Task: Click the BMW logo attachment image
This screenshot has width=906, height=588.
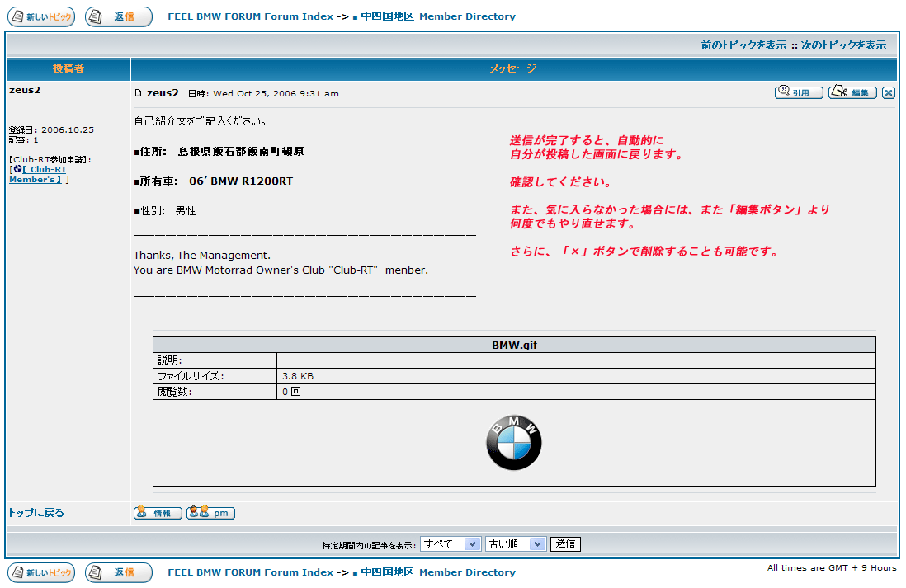Action: tap(514, 443)
